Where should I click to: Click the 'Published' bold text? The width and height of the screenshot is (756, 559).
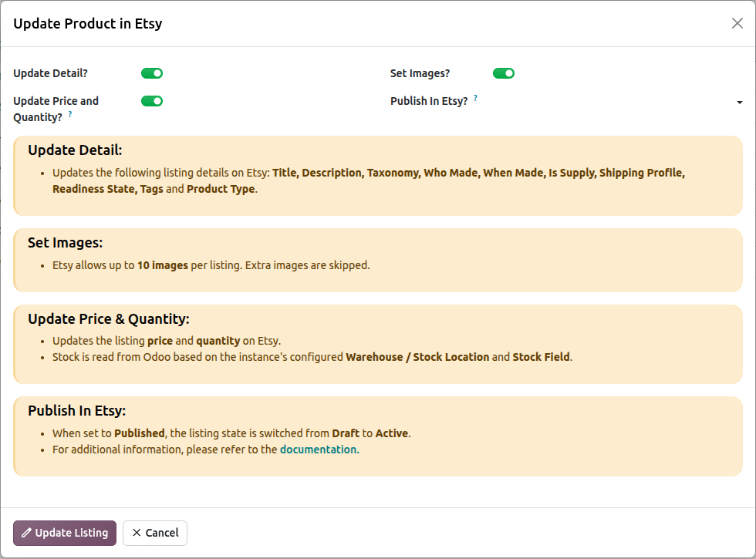coord(140,433)
